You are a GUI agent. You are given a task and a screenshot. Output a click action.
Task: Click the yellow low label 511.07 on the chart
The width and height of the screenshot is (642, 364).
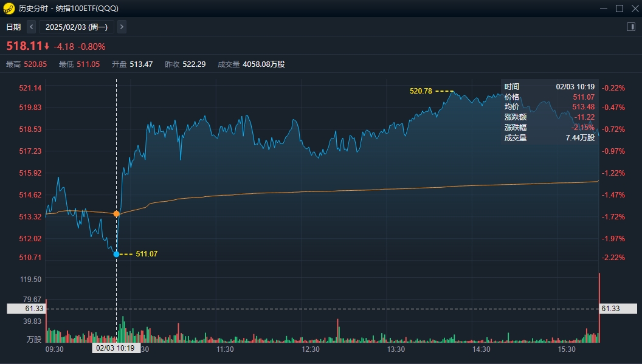tap(147, 254)
